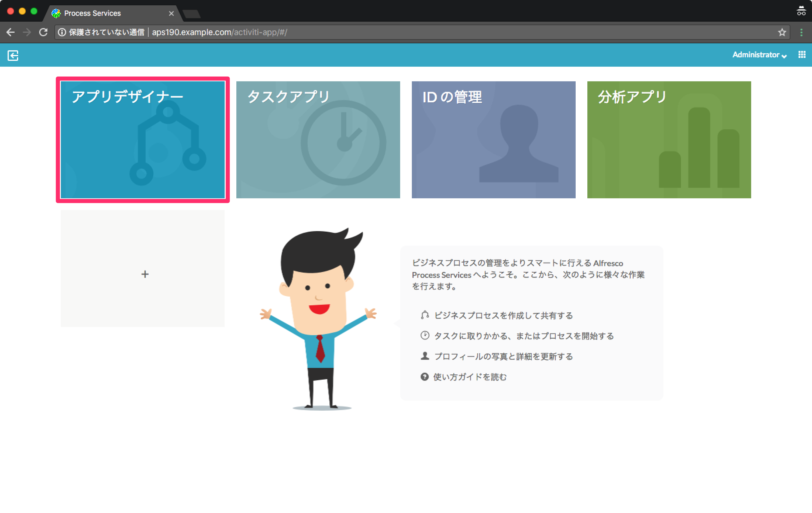This screenshot has width=812, height=513.
Task: Click the question mark icon beside 使い方ガイド
Action: pyautogui.click(x=424, y=377)
